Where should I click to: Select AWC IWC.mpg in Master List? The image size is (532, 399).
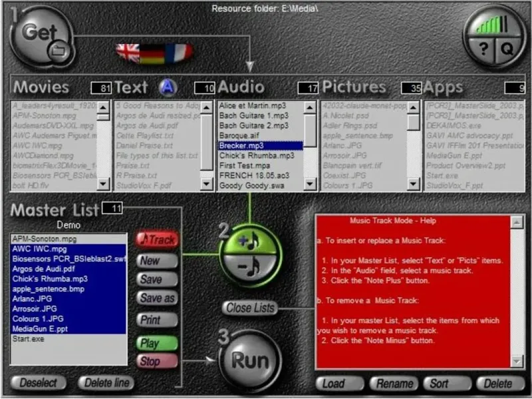69,249
